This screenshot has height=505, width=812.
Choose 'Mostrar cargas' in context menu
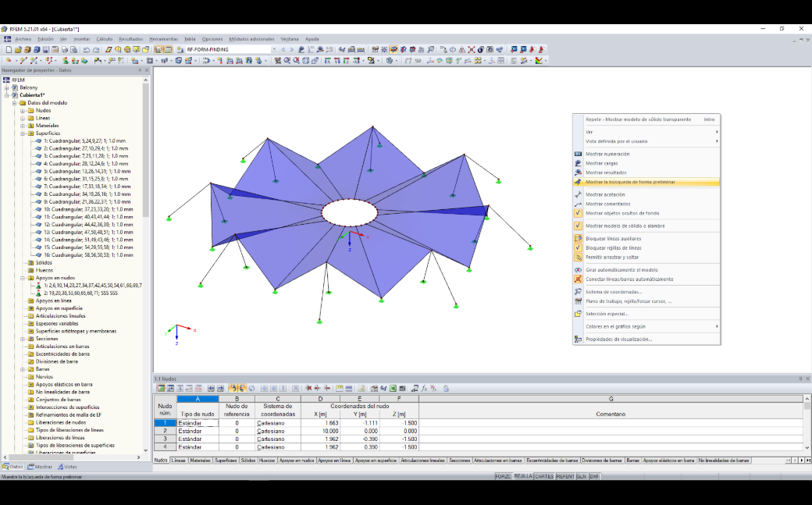646,163
